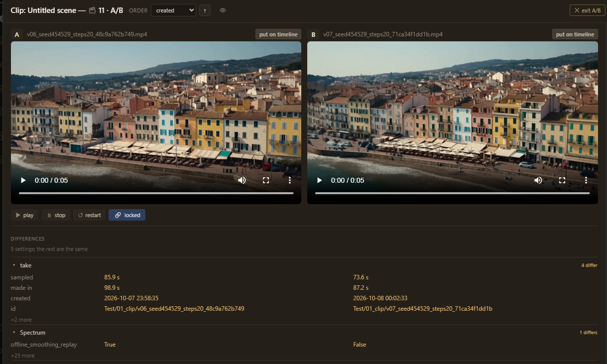
Task: Click sampled value 73.6 s
Action: point(361,277)
